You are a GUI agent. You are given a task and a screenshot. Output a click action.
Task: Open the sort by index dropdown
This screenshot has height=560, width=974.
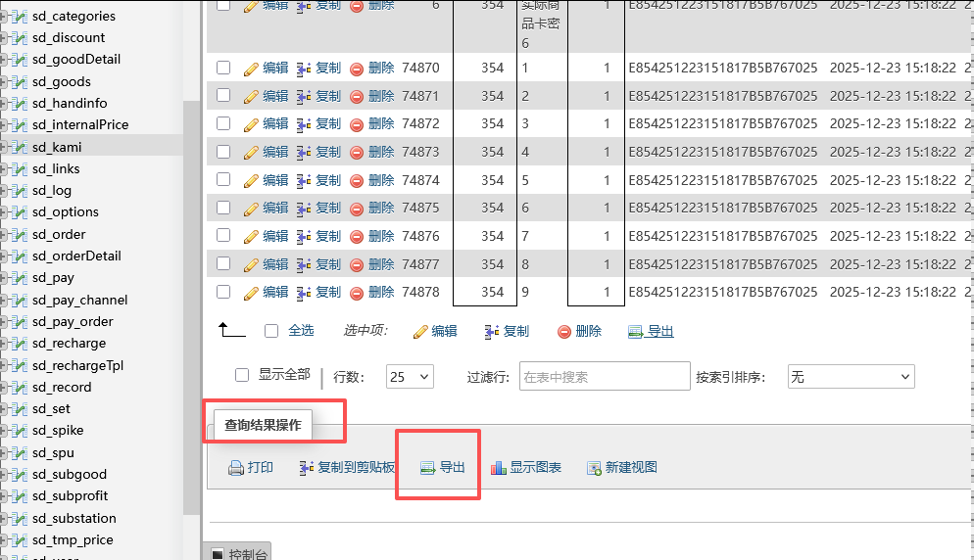tap(851, 377)
